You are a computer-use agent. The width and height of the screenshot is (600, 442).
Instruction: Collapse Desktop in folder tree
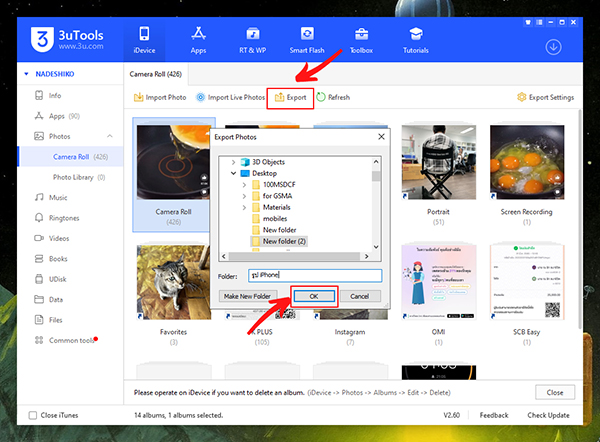(233, 173)
